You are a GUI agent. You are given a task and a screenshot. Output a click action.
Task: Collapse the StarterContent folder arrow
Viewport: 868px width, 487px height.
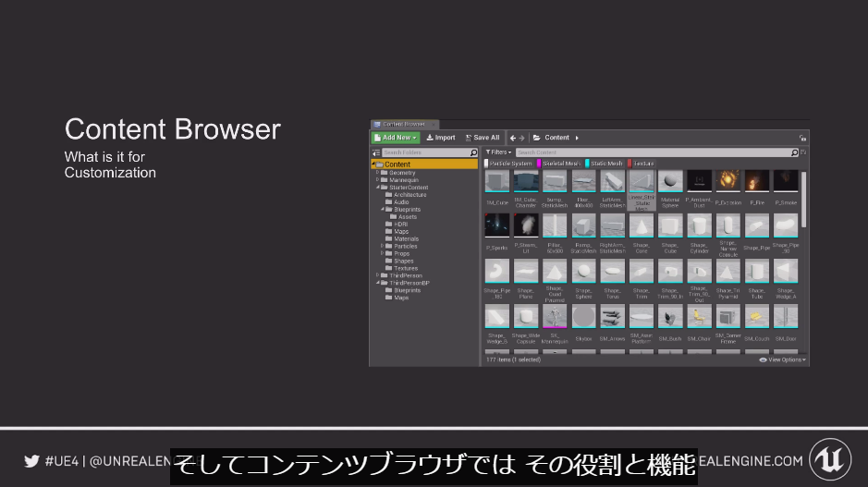tap(378, 187)
